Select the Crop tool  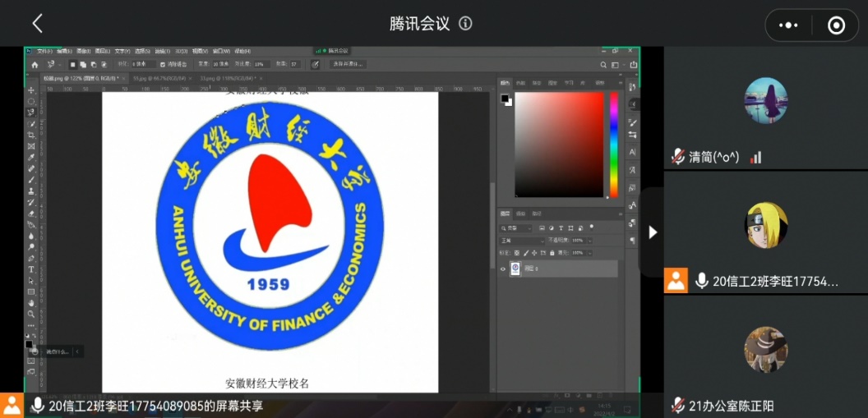click(31, 135)
